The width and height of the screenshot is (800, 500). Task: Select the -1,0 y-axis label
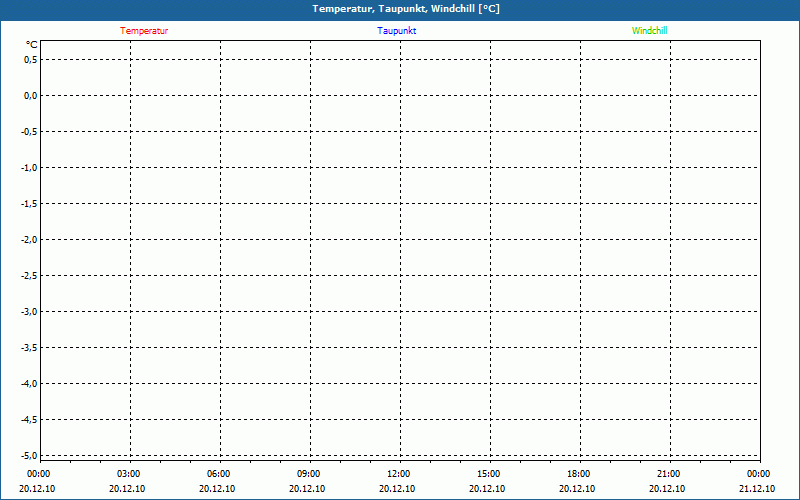[29, 167]
